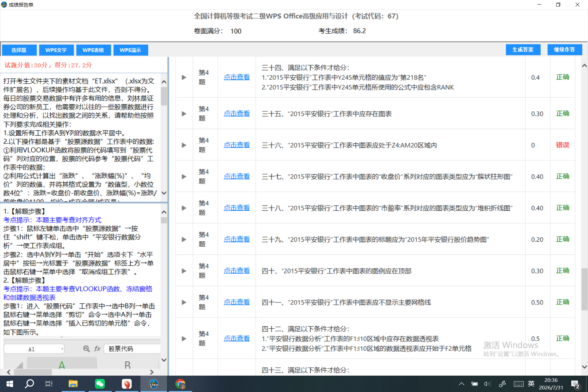Open 点击查看 link for item 三十七
Screen dimensions: 588x392
click(x=237, y=176)
